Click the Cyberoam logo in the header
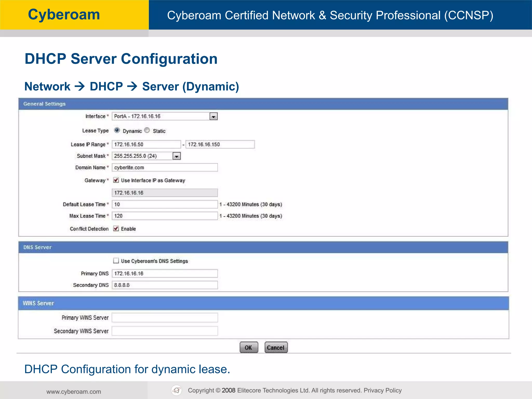 point(64,15)
